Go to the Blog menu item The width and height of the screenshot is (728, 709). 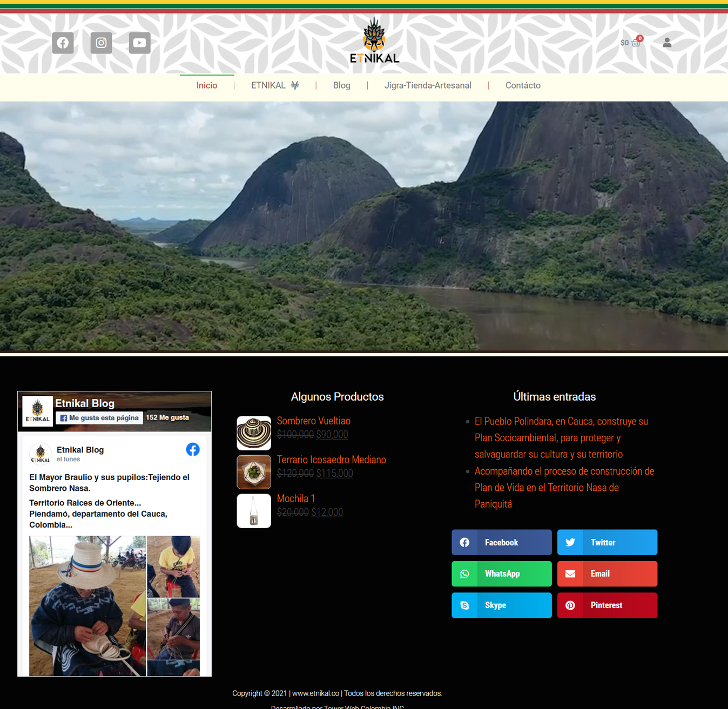pyautogui.click(x=341, y=85)
